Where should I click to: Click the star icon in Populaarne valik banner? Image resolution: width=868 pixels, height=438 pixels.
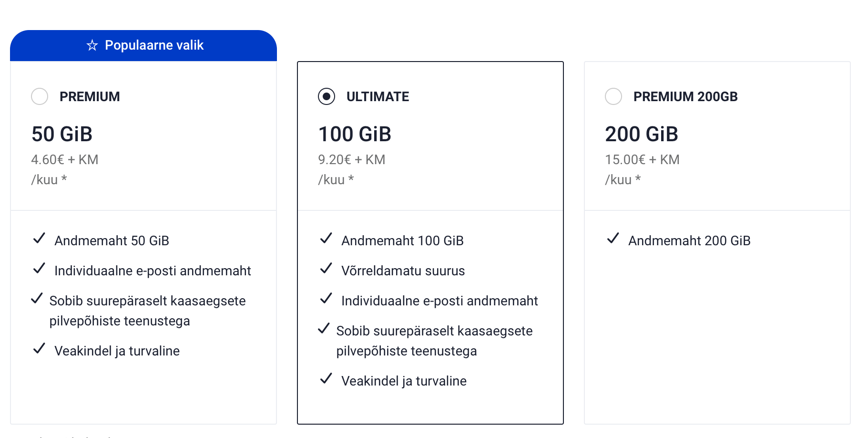[x=92, y=45]
